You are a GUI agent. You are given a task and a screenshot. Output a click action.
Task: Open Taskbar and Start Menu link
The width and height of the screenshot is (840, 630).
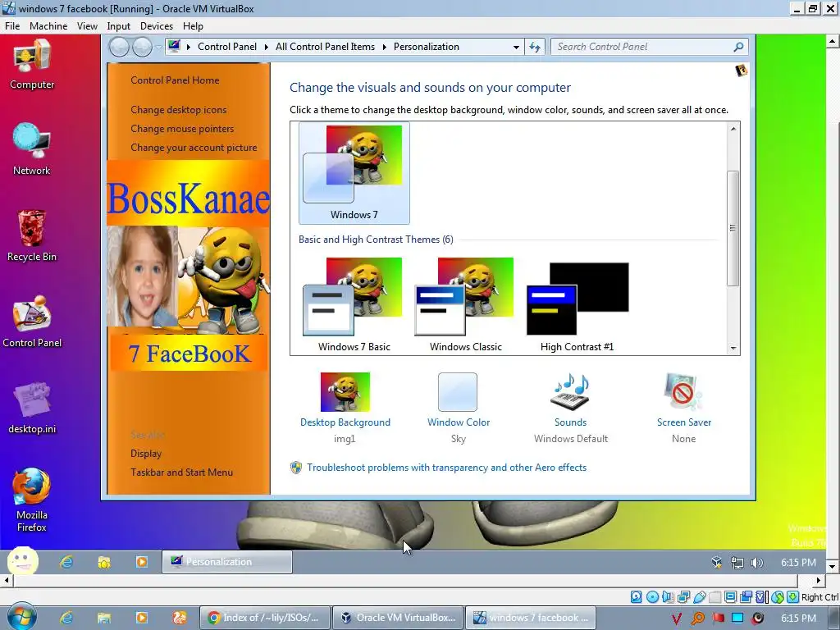181,472
